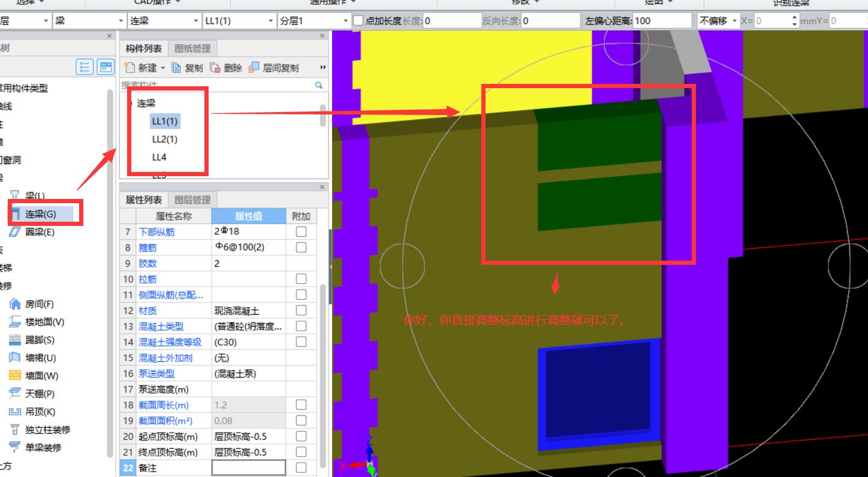Open the 连梁 component type dropdown
The width and height of the screenshot is (868, 477).
click(196, 21)
